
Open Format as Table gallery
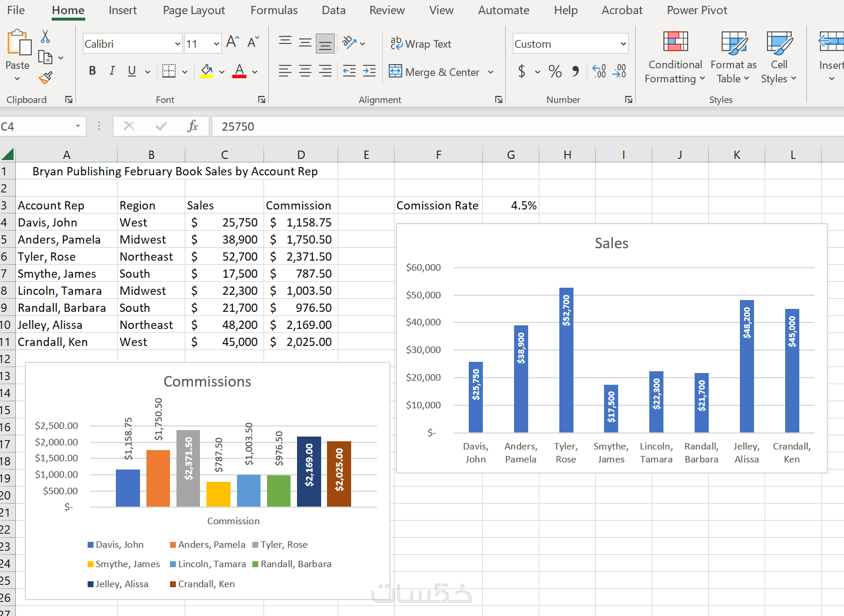click(733, 58)
